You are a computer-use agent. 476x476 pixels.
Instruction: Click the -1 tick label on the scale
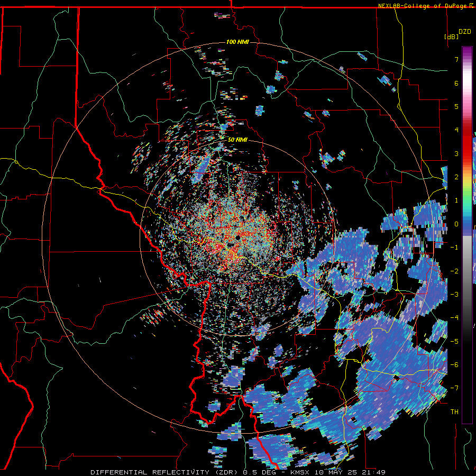coord(454,248)
